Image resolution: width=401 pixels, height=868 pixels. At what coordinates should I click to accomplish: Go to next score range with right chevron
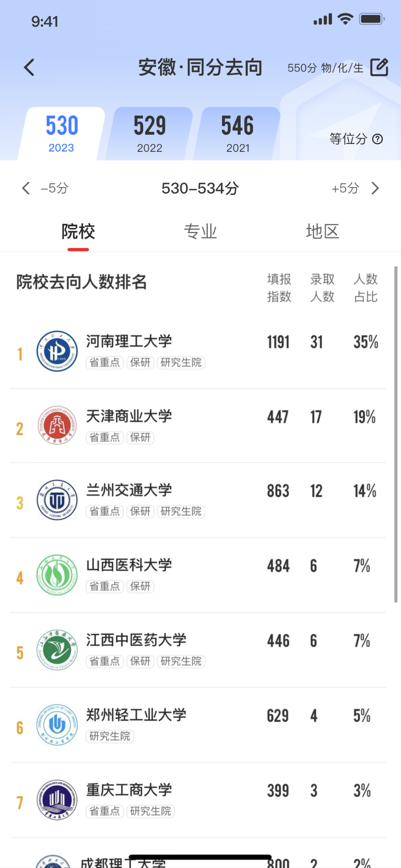[x=375, y=188]
